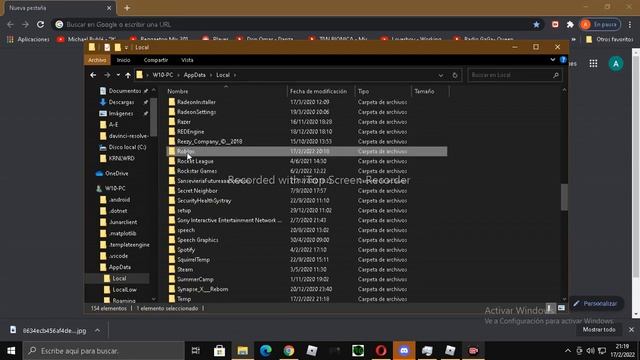Viewport: 640px width, 360px height.
Task: Sort by Fecha de modificación column
Action: click(318, 91)
